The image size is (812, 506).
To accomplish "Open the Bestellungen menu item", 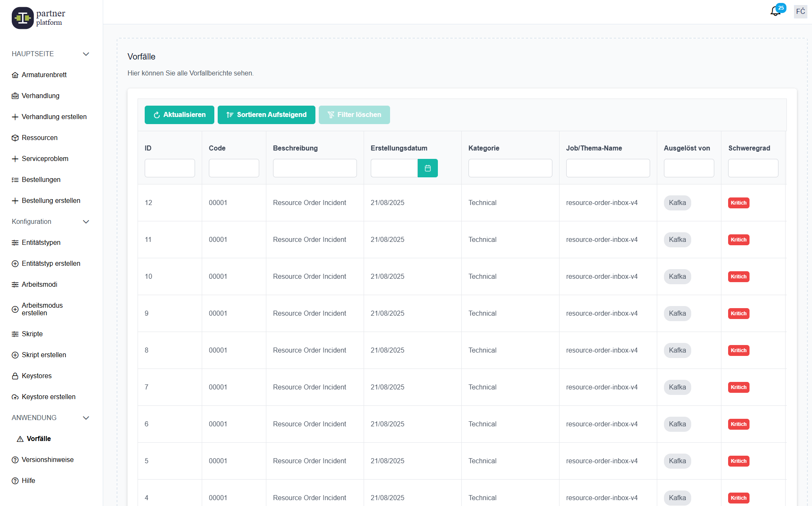I will pyautogui.click(x=41, y=180).
